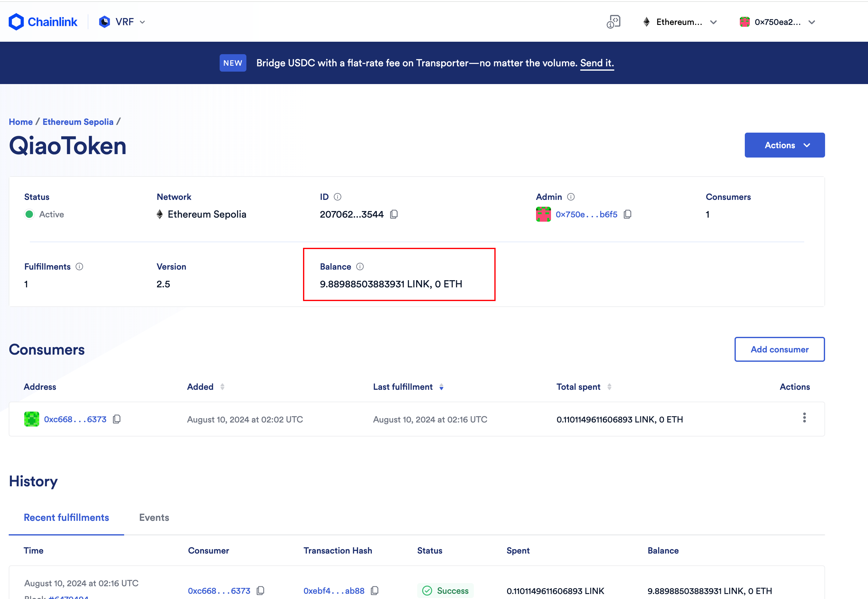The height and width of the screenshot is (599, 868).
Task: Click the QiaoToken subscription title
Action: point(68,146)
